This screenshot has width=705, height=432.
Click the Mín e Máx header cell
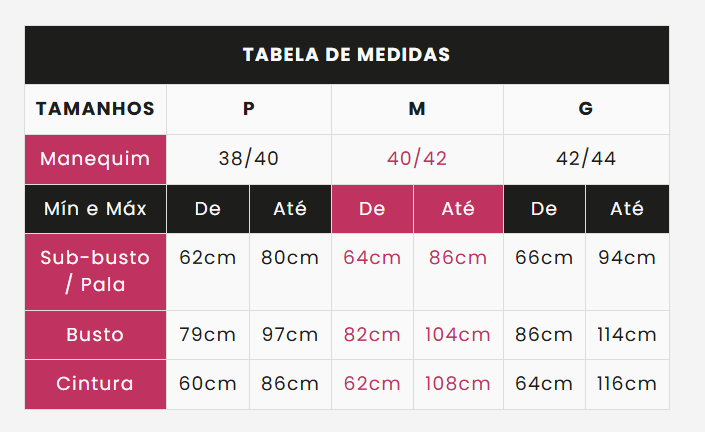tap(95, 209)
